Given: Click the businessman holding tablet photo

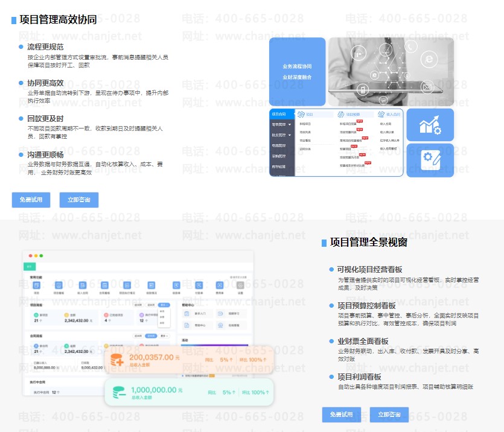Looking at the screenshot, I should (391, 72).
